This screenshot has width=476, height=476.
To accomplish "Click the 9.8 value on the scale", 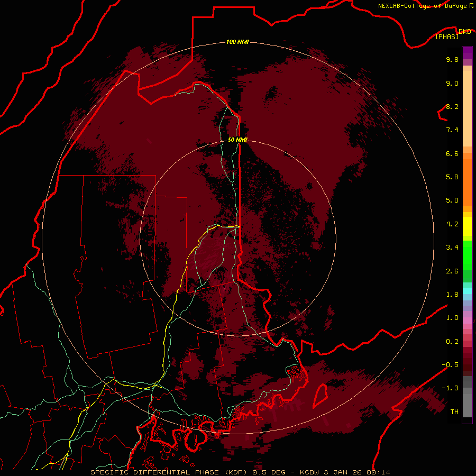I will [x=452, y=59].
